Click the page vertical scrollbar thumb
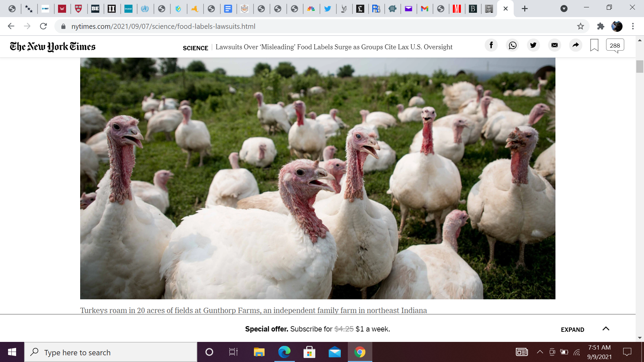The image size is (644, 362). [x=639, y=66]
